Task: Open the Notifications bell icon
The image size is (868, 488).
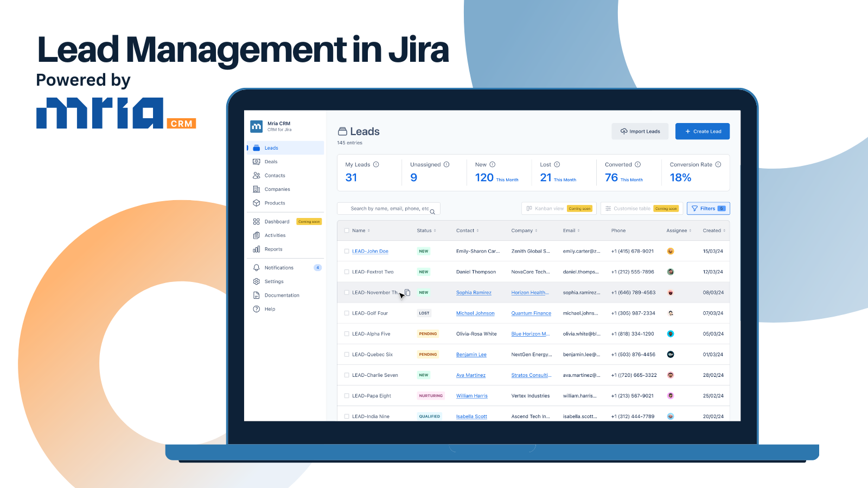Action: click(x=257, y=268)
